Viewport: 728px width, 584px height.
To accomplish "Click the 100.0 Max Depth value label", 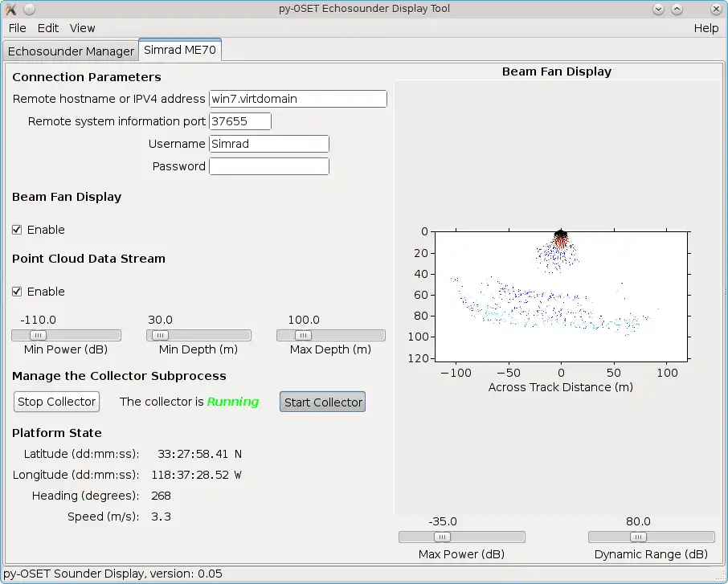I will point(304,320).
